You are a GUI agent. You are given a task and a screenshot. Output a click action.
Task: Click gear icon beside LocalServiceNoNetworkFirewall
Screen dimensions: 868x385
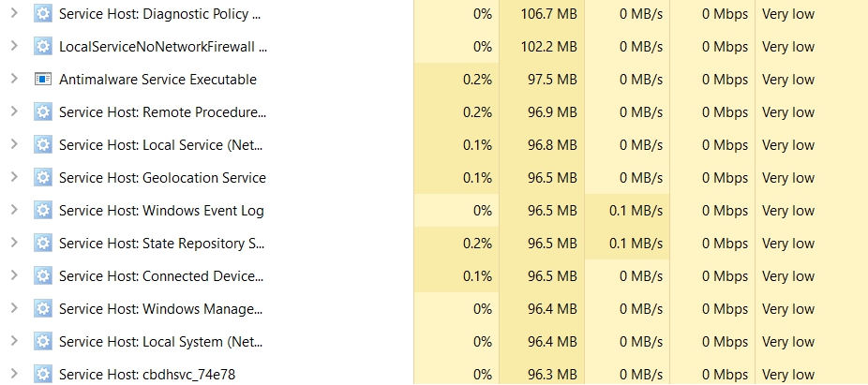point(42,47)
